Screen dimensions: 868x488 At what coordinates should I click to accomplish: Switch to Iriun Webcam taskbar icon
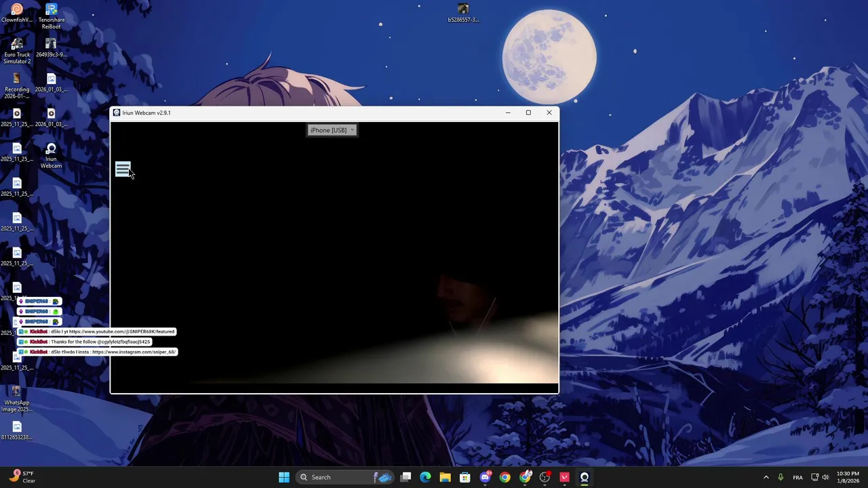click(585, 477)
